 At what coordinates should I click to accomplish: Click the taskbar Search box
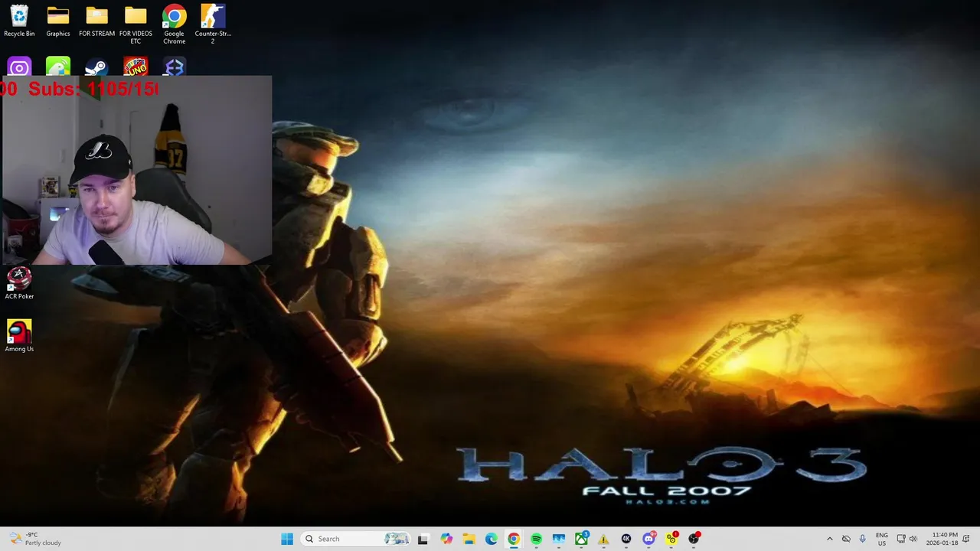click(355, 539)
